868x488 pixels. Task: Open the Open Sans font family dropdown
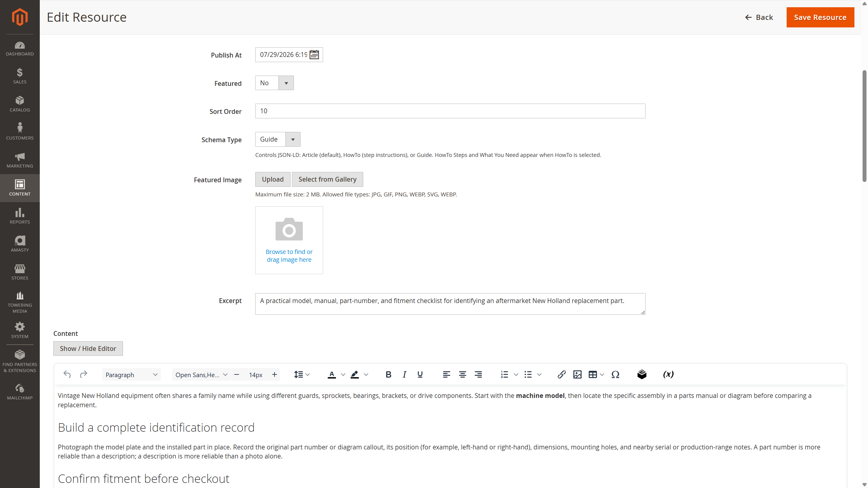pos(201,374)
